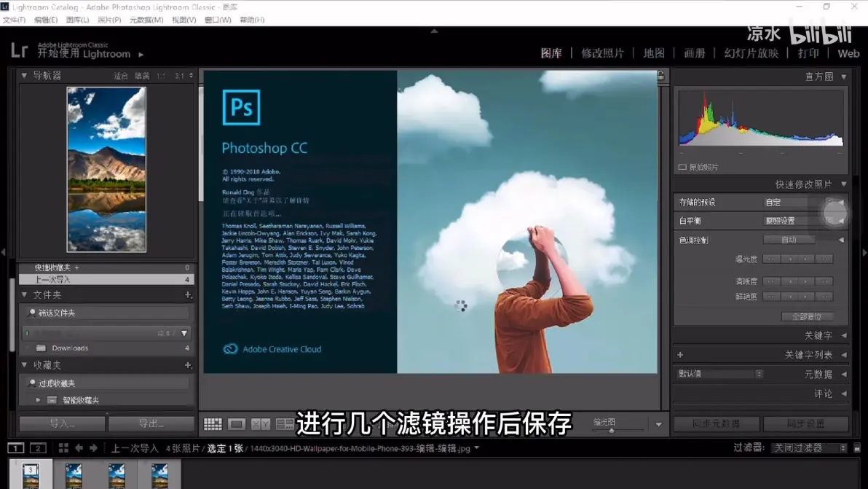This screenshot has width=868, height=489.
Task: Open the 元数据(M) menu
Action: tap(146, 20)
